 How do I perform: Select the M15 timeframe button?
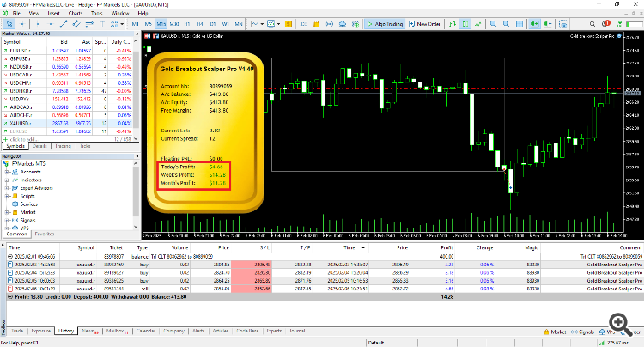point(161,24)
